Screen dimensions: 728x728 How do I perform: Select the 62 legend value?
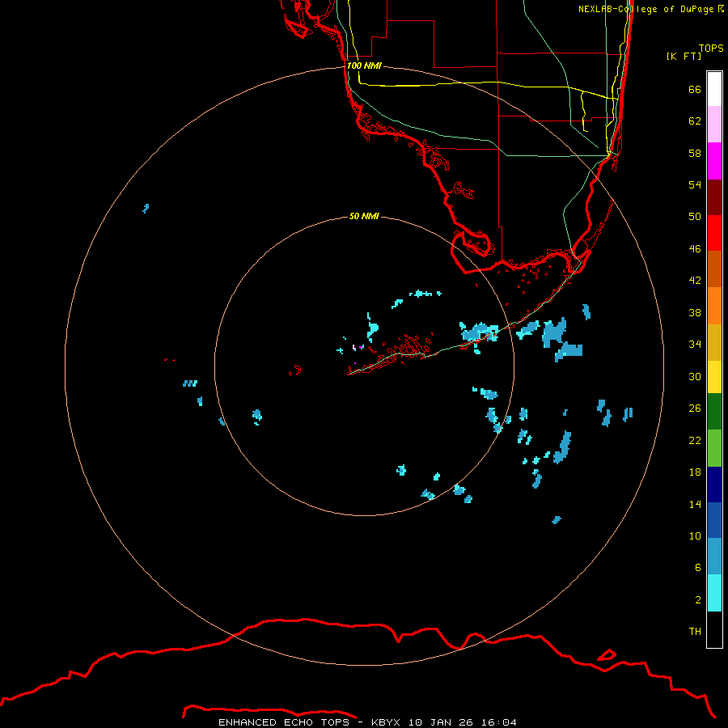(x=695, y=121)
